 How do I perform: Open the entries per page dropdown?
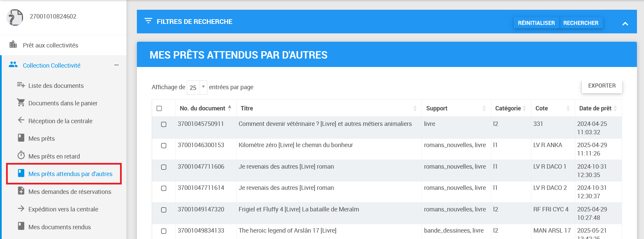pos(197,88)
